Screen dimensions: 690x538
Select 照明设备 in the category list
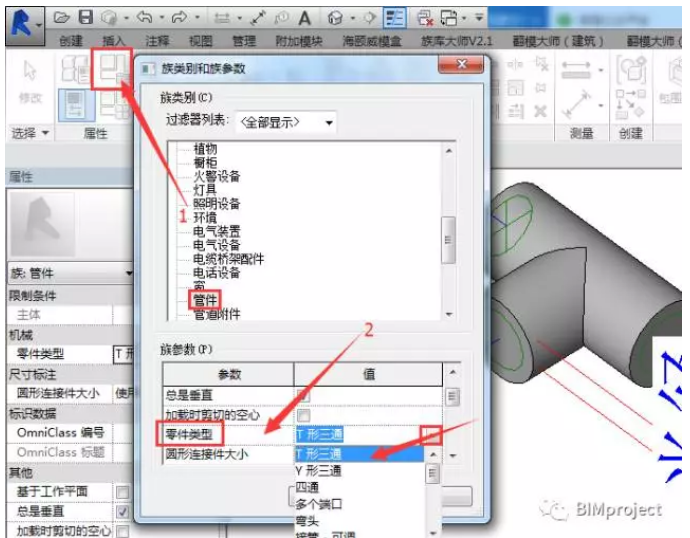pyautogui.click(x=217, y=204)
